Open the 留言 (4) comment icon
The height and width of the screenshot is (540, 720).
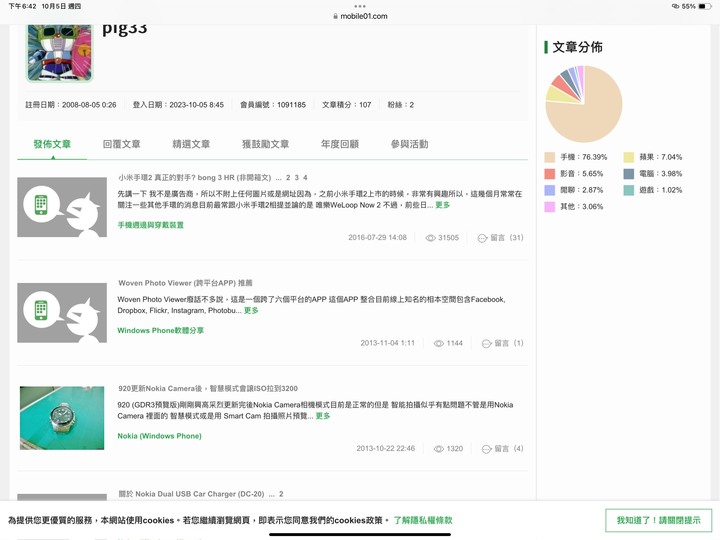click(x=486, y=449)
